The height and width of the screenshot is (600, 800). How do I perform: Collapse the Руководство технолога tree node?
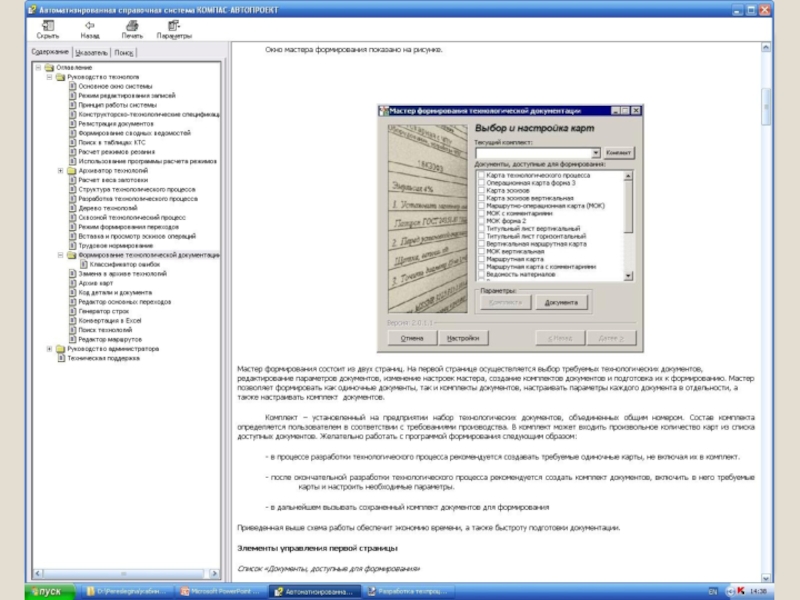pos(49,77)
